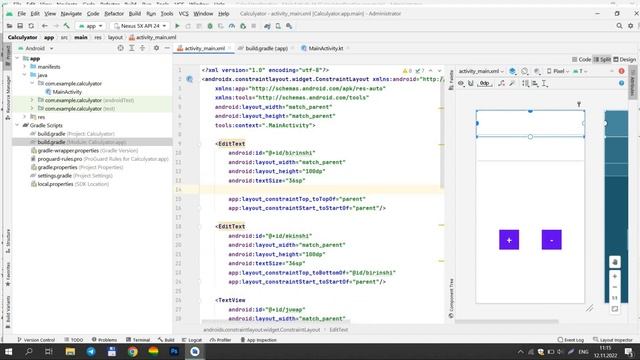Click the Sync/Reload toolbar icon
The width and height of the screenshot is (640, 360).
pos(31,26)
